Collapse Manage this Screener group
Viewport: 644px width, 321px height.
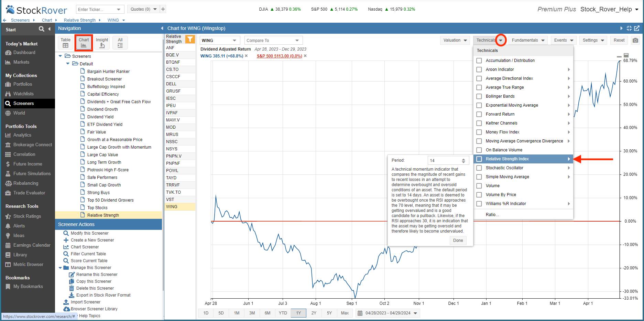click(60, 268)
